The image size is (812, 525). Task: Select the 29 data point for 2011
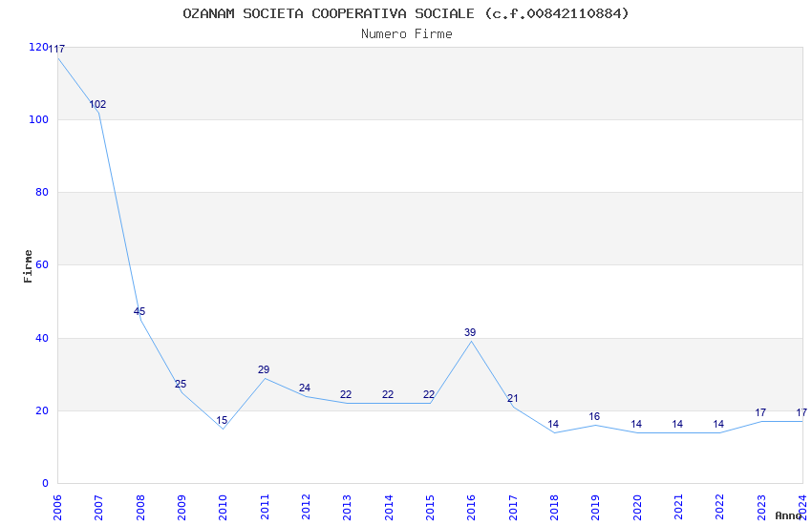[264, 369]
